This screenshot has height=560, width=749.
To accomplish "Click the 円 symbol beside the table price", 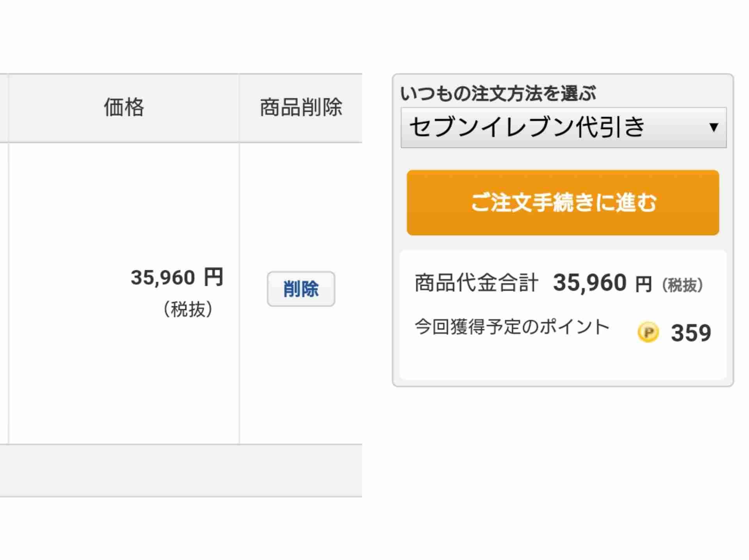I will pyautogui.click(x=214, y=277).
